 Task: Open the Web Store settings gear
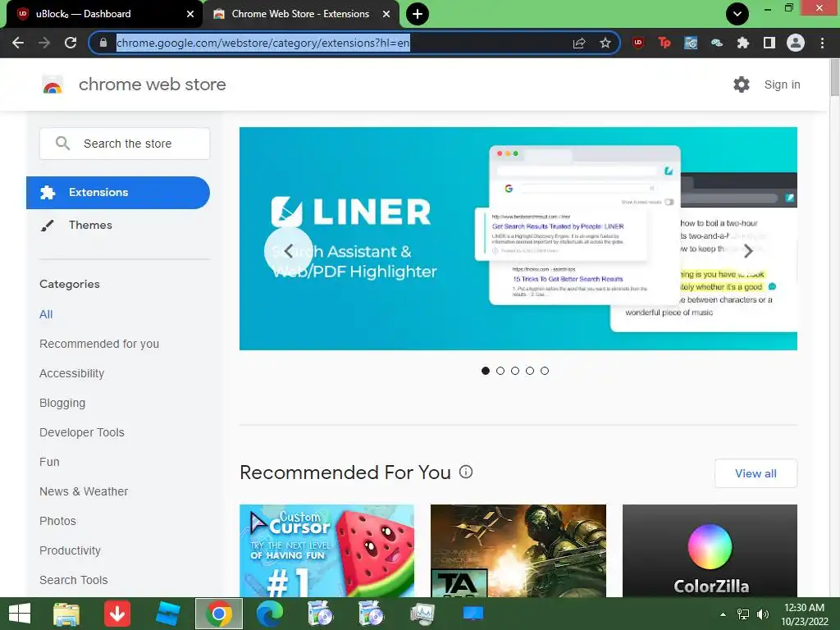coord(742,84)
